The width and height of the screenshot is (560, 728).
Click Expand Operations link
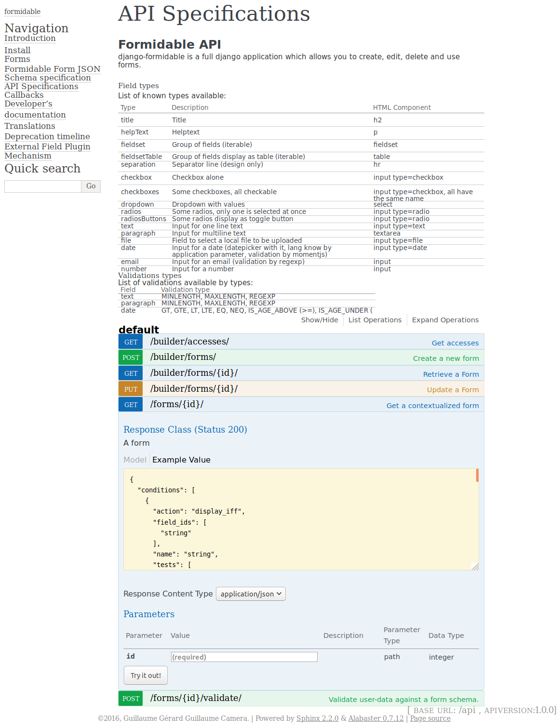(445, 320)
